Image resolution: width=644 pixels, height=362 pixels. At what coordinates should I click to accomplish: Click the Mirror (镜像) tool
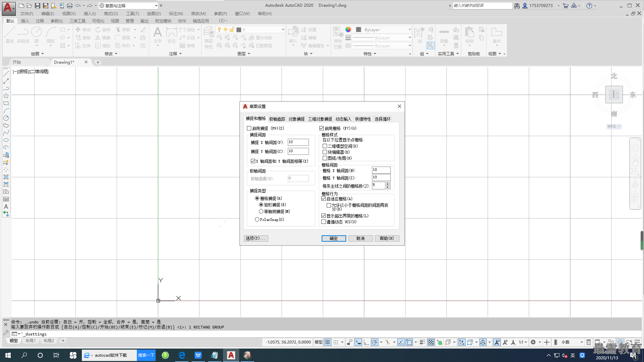tap(103, 38)
